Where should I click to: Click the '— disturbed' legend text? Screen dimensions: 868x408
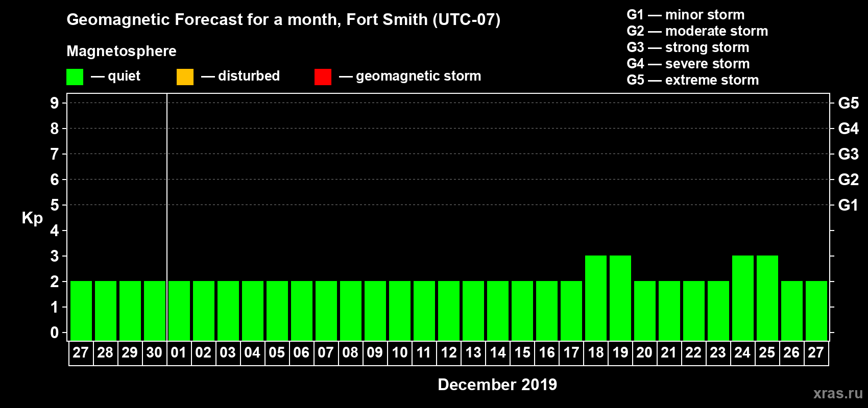pyautogui.click(x=240, y=76)
